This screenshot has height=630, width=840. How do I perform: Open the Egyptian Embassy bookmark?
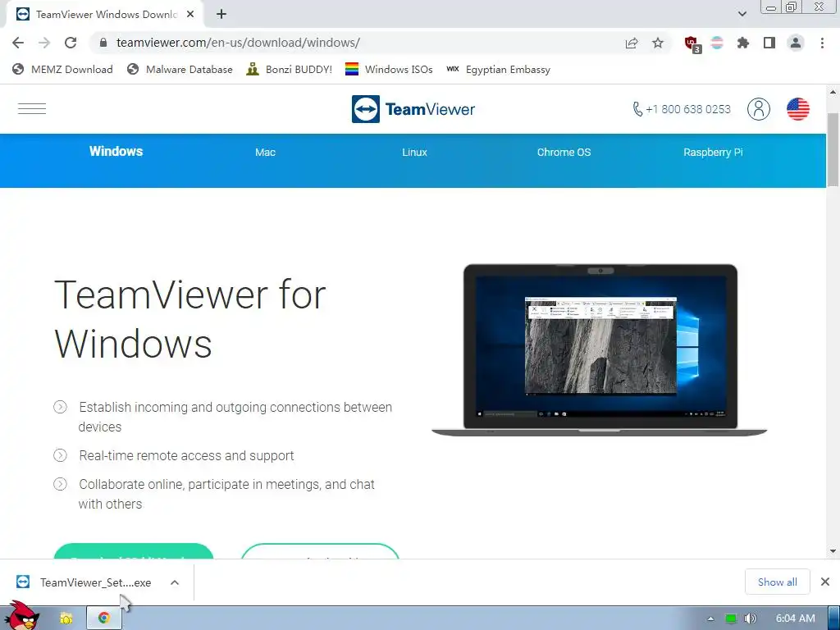pos(498,70)
